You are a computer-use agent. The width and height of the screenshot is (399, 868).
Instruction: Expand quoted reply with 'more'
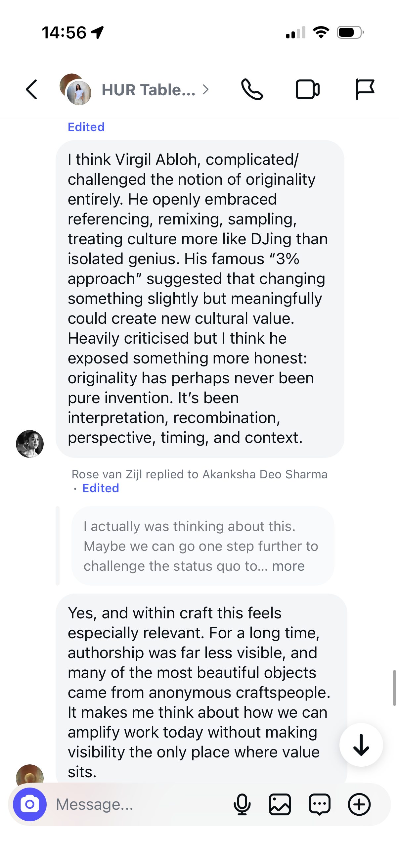[288, 566]
